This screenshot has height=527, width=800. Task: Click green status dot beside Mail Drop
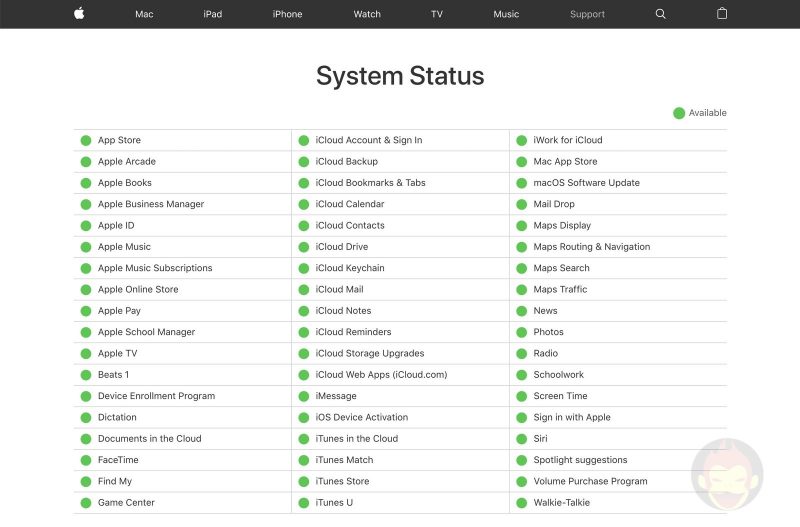coord(521,205)
